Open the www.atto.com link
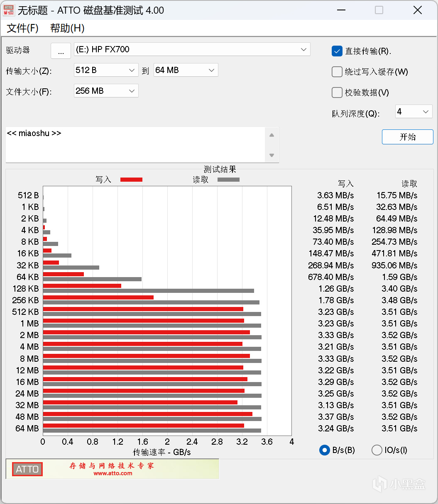The image size is (438, 504). click(113, 473)
